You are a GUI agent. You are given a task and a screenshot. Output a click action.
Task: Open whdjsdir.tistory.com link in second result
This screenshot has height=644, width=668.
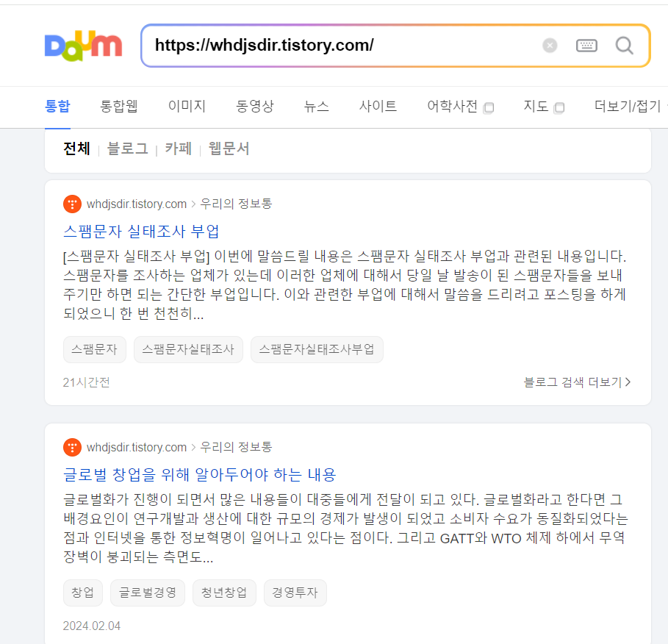coord(137,447)
